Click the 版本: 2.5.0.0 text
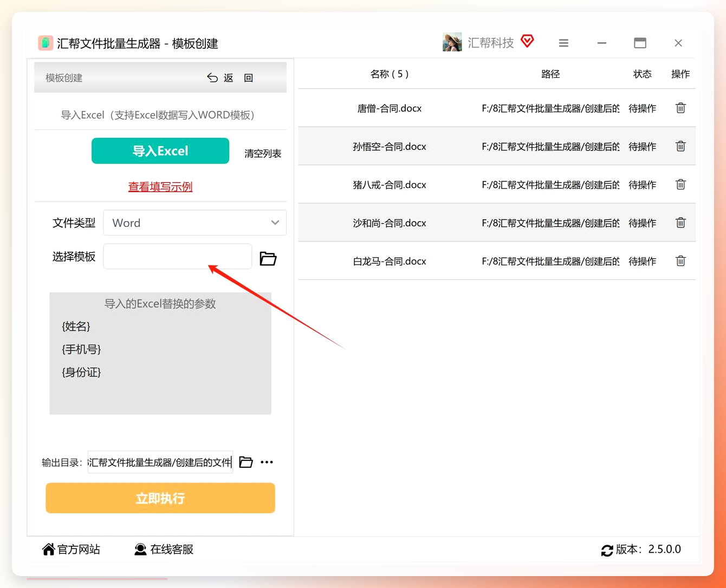This screenshot has height=588, width=726. pos(649,550)
